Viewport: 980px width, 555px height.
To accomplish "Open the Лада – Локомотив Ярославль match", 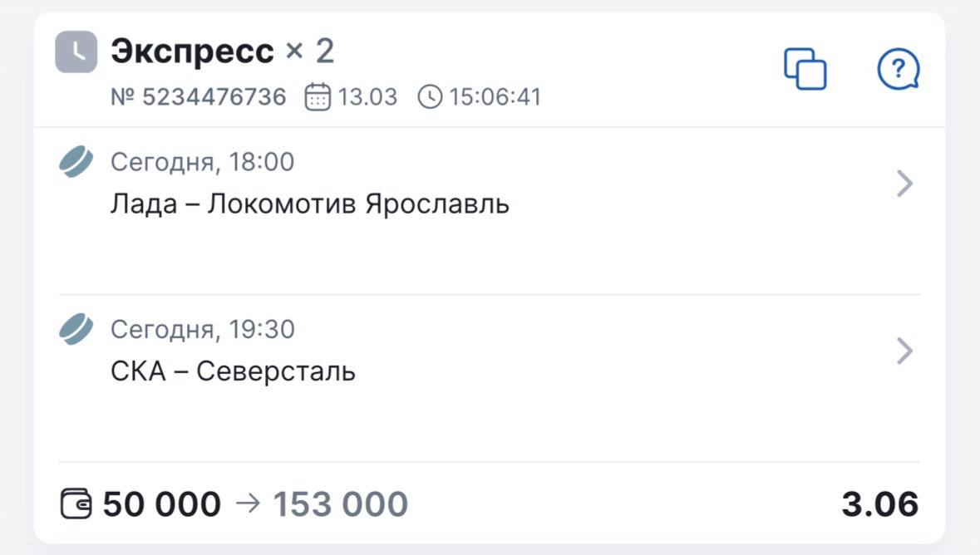I will click(x=309, y=204).
